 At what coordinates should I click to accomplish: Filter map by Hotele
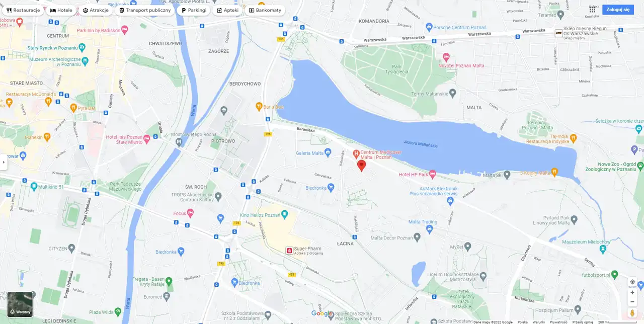pos(61,10)
